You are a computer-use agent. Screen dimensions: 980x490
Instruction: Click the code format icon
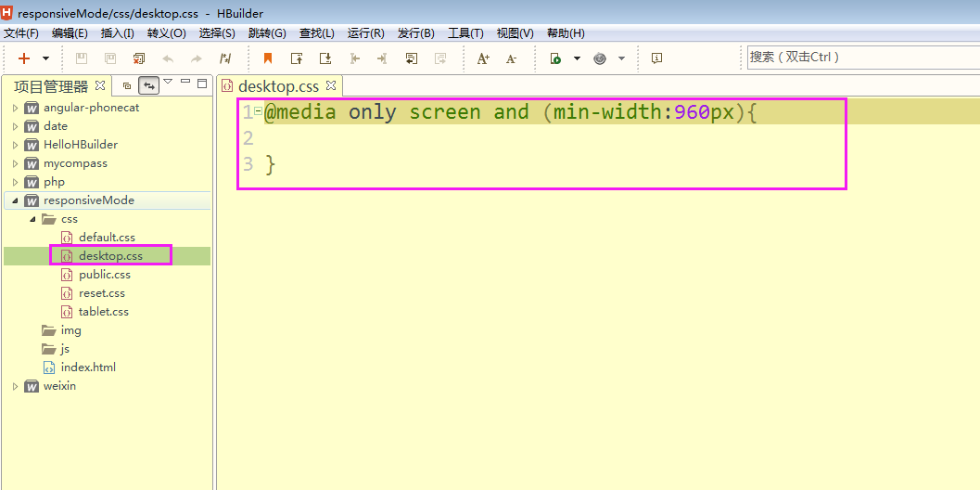point(225,58)
